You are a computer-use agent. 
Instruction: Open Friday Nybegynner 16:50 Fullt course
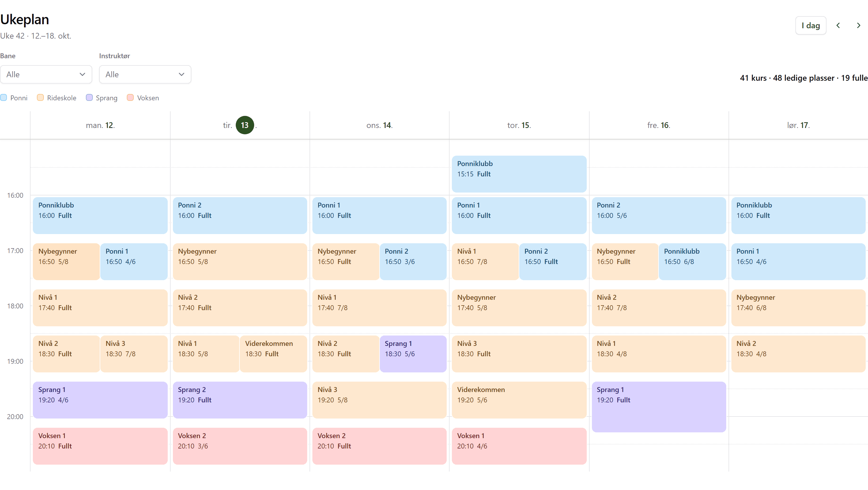625,261
